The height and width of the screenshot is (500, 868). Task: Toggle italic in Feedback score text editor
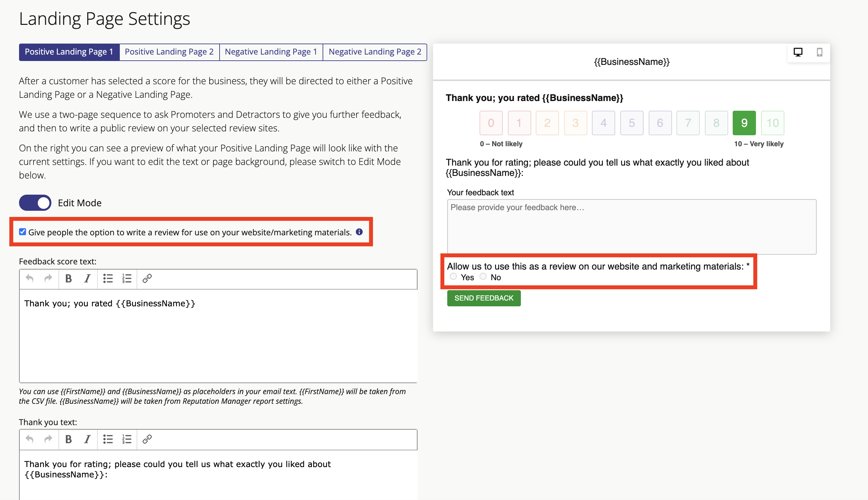(x=88, y=279)
